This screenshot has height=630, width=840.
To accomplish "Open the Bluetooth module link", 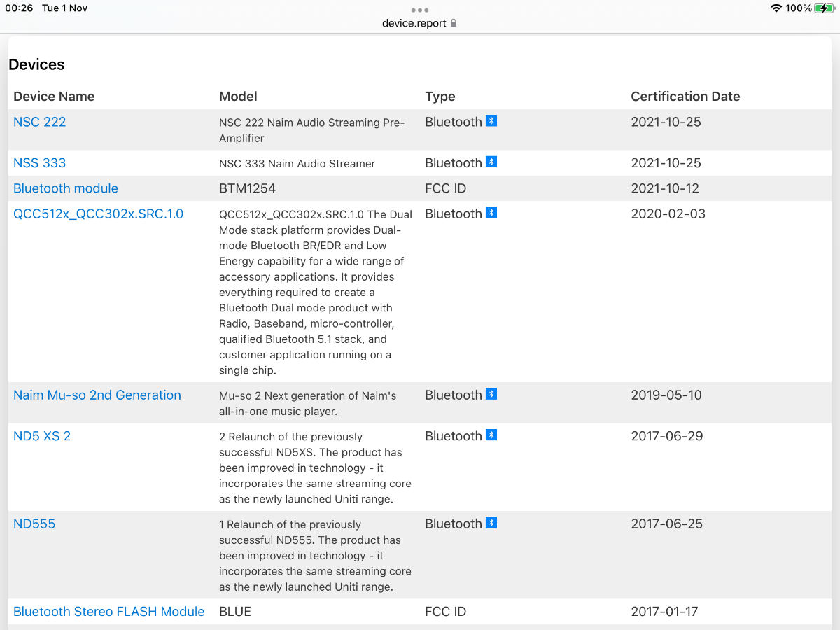I will (66, 188).
